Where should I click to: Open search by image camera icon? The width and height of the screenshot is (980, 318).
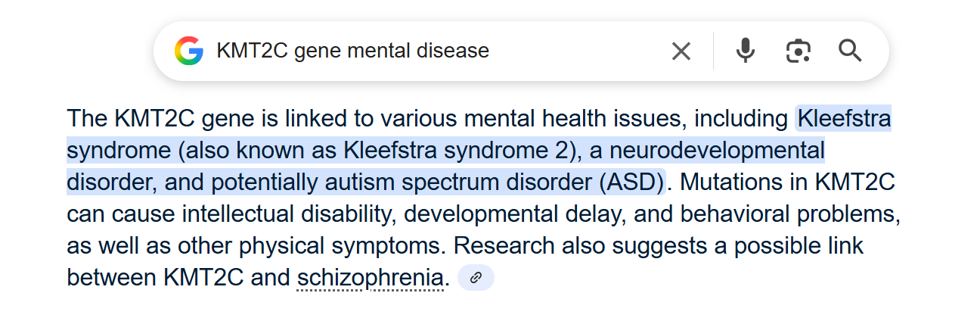click(798, 51)
